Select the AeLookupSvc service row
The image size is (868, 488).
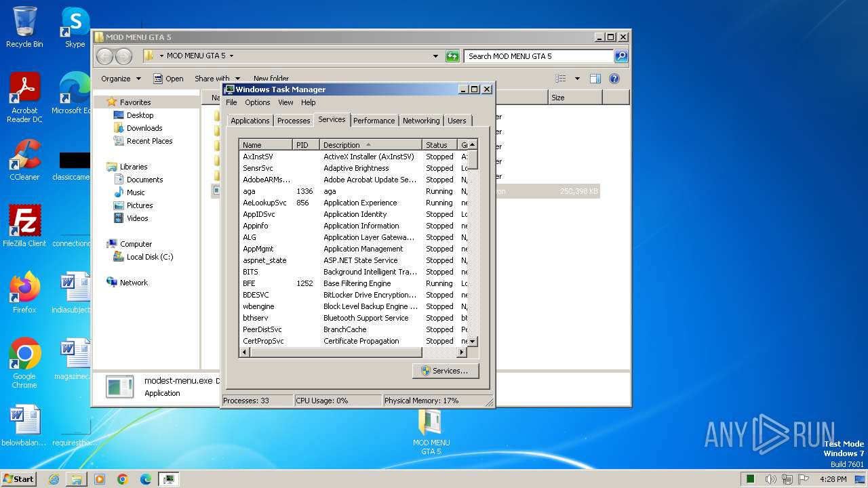point(354,203)
